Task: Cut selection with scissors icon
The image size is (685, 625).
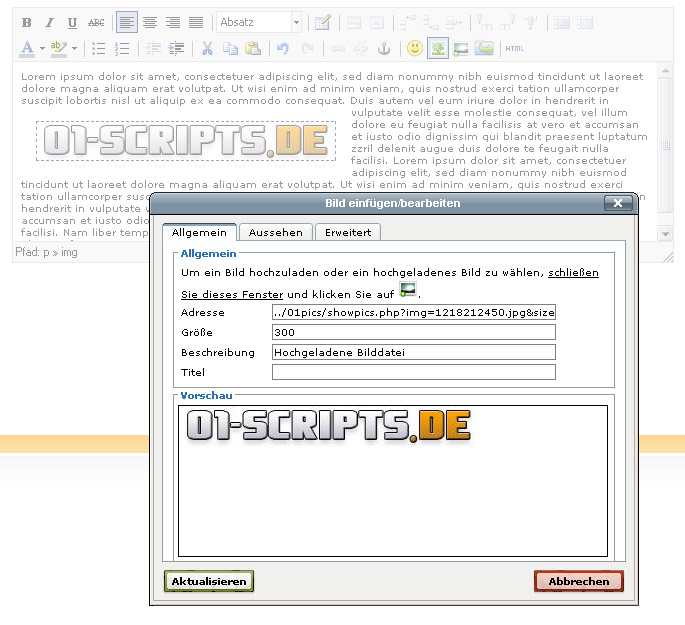Action: tap(208, 48)
